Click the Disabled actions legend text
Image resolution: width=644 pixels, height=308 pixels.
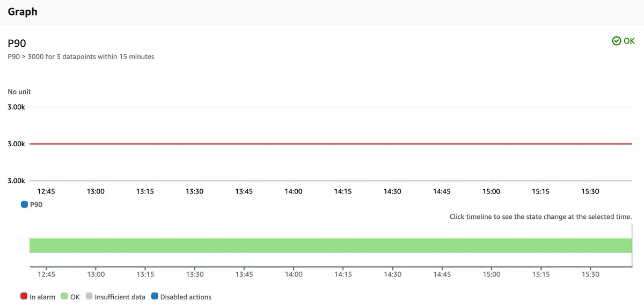pos(186,297)
